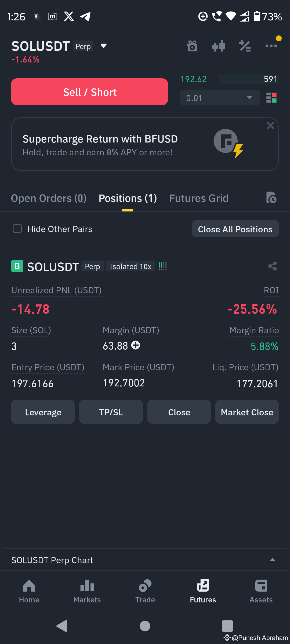Expand SOLUSDT Perp pair selector arrow
Screen dimensions: 290x644
104,46
